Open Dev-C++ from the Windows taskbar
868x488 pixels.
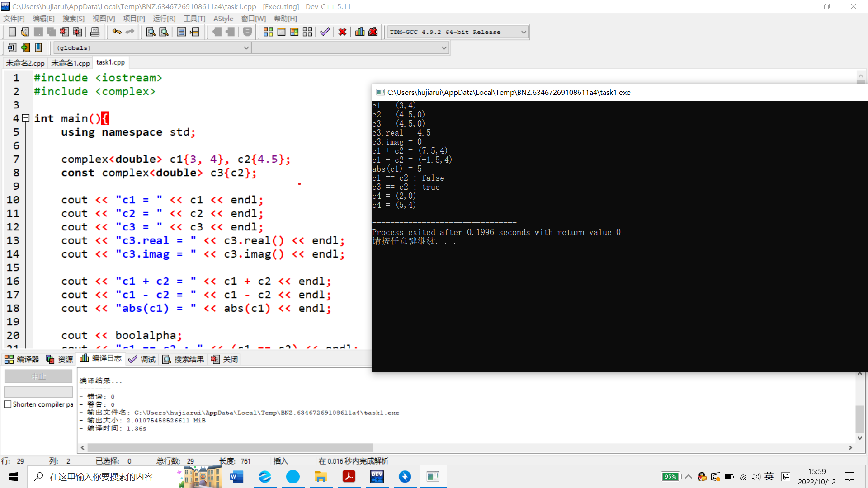377,477
